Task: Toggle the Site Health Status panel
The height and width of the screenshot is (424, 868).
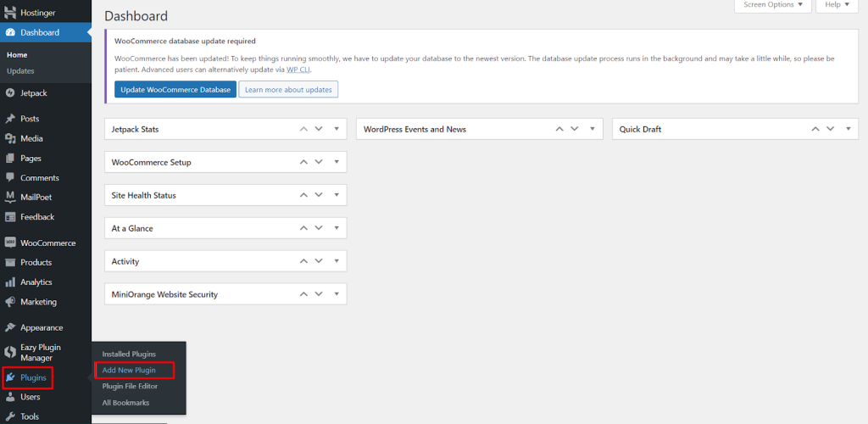Action: [x=337, y=195]
